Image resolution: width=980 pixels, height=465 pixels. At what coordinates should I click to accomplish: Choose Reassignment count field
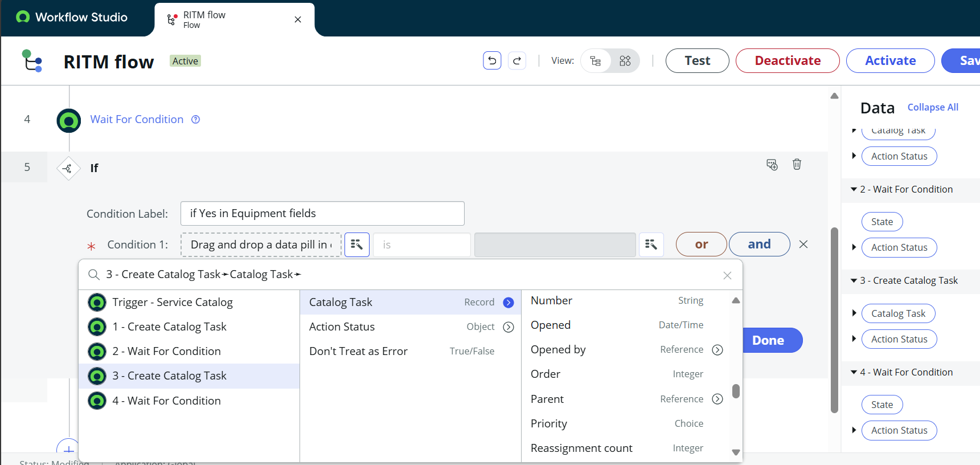(x=625, y=448)
